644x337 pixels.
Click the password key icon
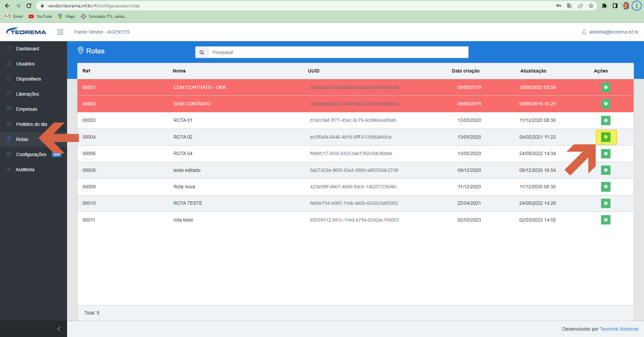[559, 6]
